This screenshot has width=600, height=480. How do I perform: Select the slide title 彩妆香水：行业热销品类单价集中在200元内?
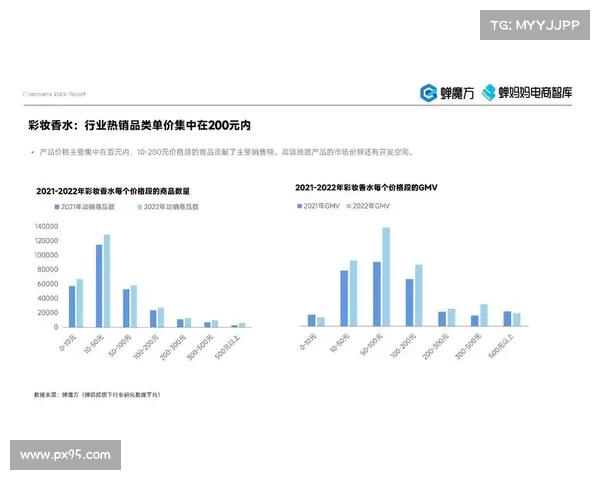(139, 126)
